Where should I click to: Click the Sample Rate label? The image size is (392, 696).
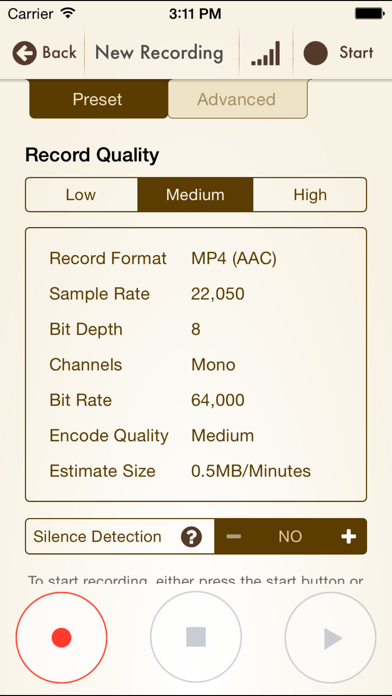pyautogui.click(x=99, y=294)
